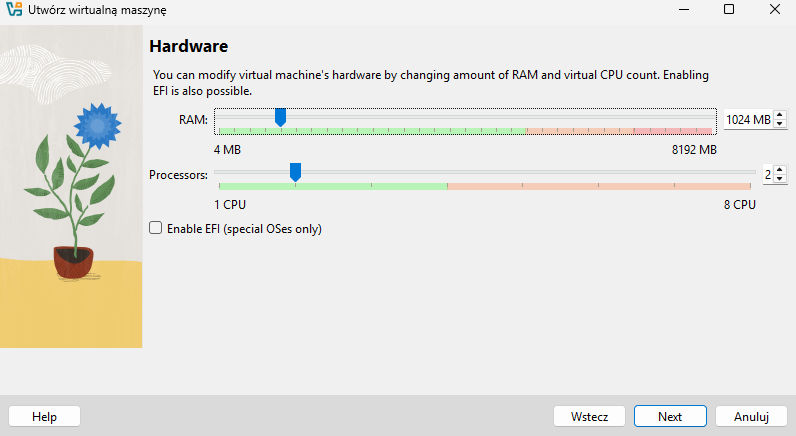The width and height of the screenshot is (796, 436).
Task: Click the 1024 MB RAM value field
Action: [x=747, y=120]
